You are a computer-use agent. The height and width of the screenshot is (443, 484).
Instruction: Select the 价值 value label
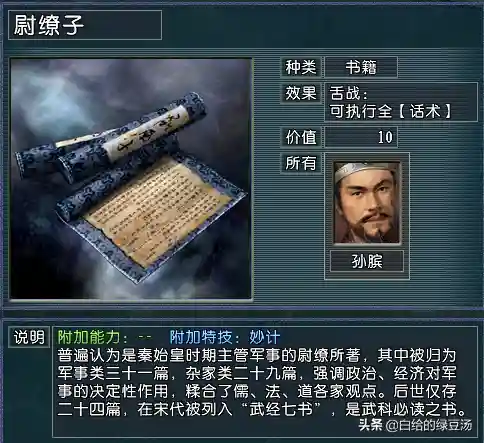[x=301, y=137]
